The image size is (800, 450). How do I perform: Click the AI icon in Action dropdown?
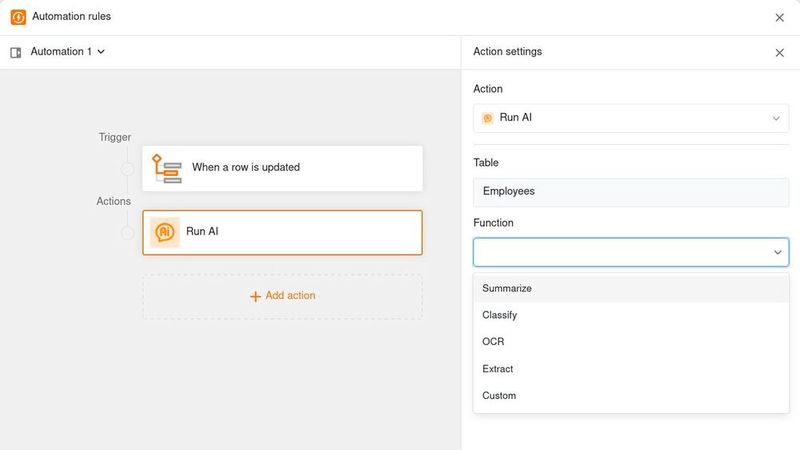pos(488,118)
